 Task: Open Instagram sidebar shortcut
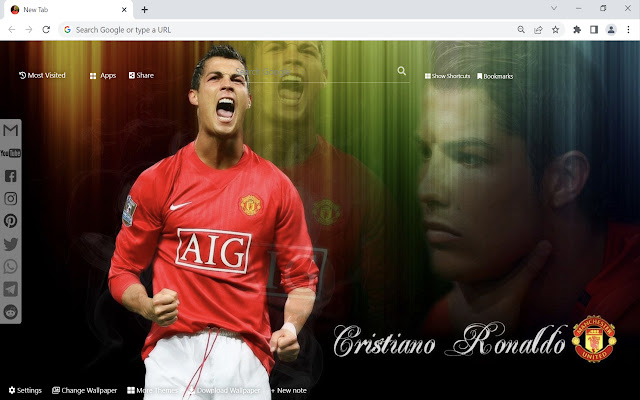pos(11,198)
